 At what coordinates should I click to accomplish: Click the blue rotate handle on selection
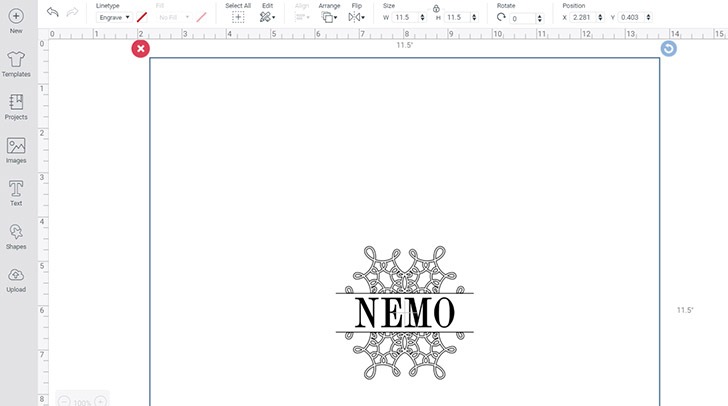point(669,48)
